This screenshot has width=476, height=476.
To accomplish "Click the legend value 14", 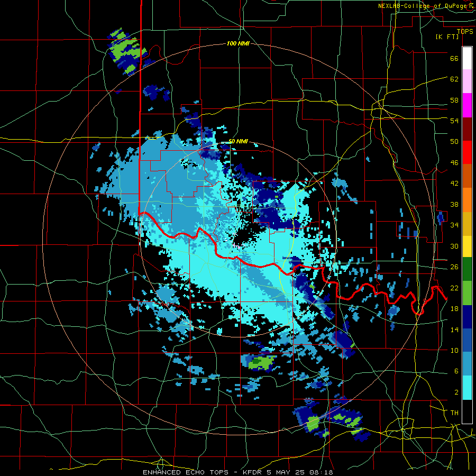I will (454, 329).
